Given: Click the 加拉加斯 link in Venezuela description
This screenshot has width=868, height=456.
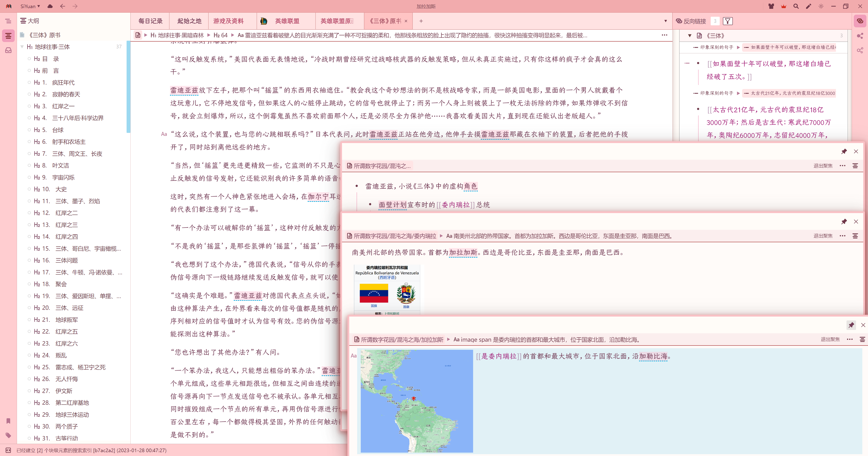Looking at the screenshot, I should (463, 252).
